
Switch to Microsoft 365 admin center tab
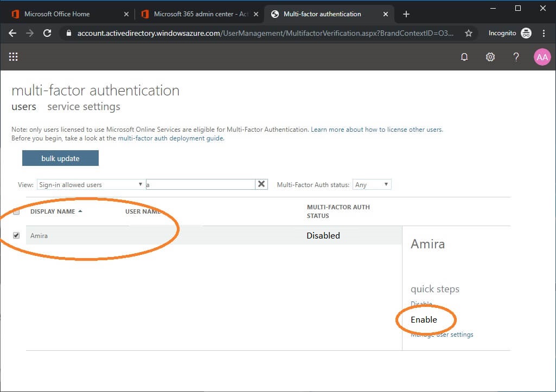200,14
